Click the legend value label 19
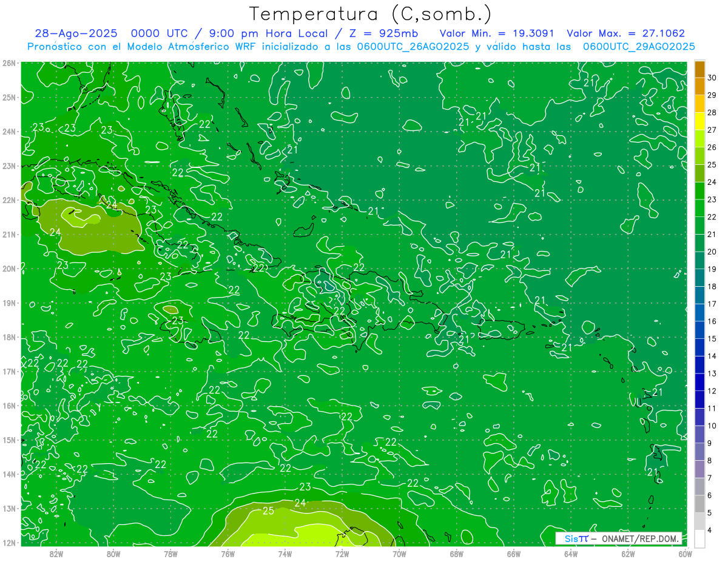728x562 pixels. [x=712, y=269]
